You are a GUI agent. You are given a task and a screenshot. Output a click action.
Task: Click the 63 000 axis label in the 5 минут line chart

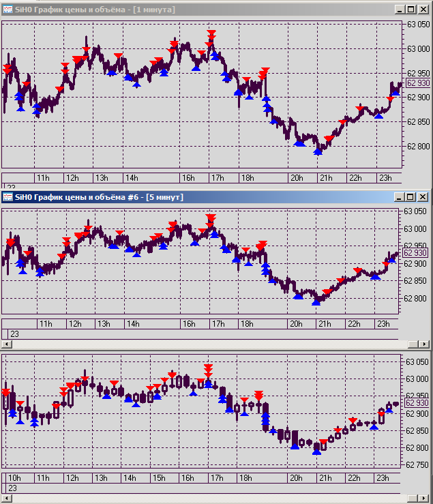[x=415, y=229]
